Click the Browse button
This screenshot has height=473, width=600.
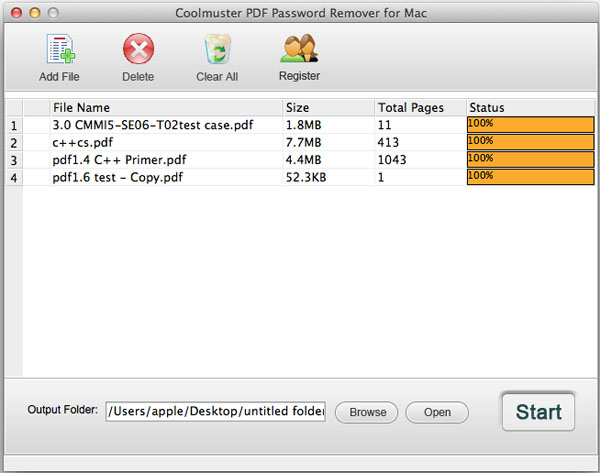tap(367, 412)
